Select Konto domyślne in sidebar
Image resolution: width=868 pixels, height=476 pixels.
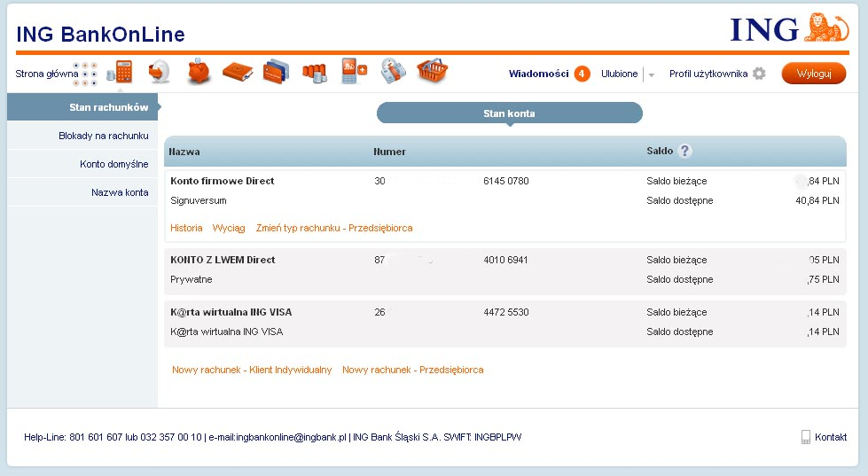tap(113, 164)
